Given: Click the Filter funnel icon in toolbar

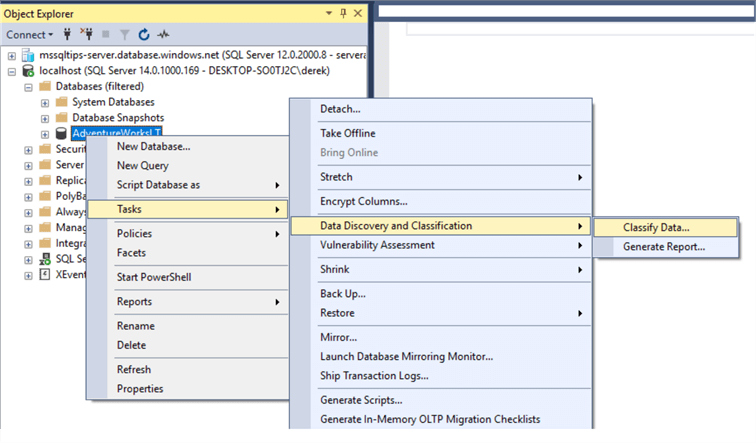Looking at the screenshot, I should point(125,35).
